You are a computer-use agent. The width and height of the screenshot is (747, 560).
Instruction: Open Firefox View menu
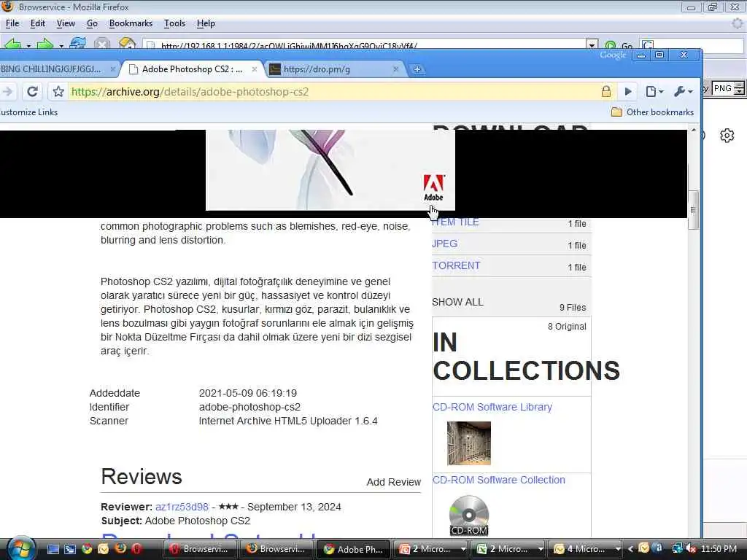(x=66, y=23)
